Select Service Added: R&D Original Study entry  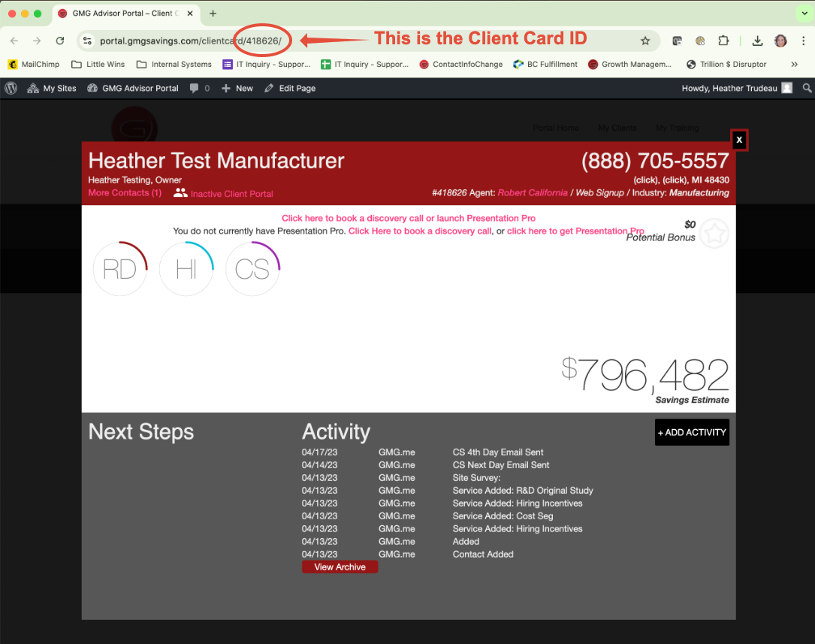tap(522, 491)
